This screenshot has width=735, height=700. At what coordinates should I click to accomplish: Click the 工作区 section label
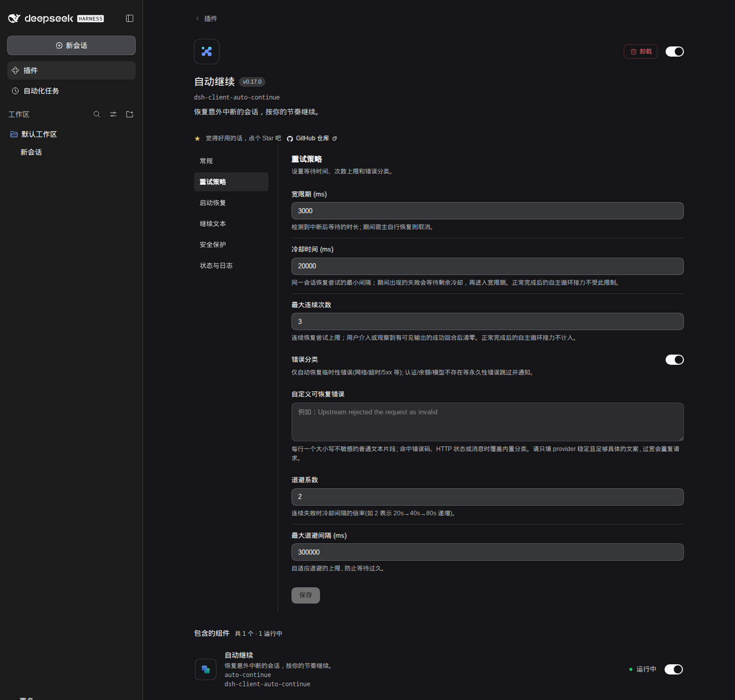pyautogui.click(x=19, y=114)
